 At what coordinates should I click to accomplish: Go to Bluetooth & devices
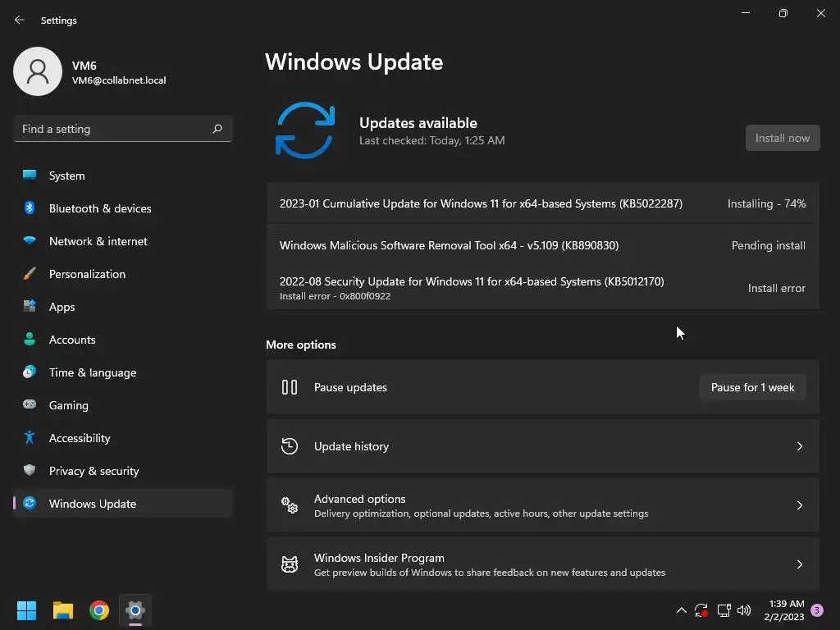coord(123,208)
